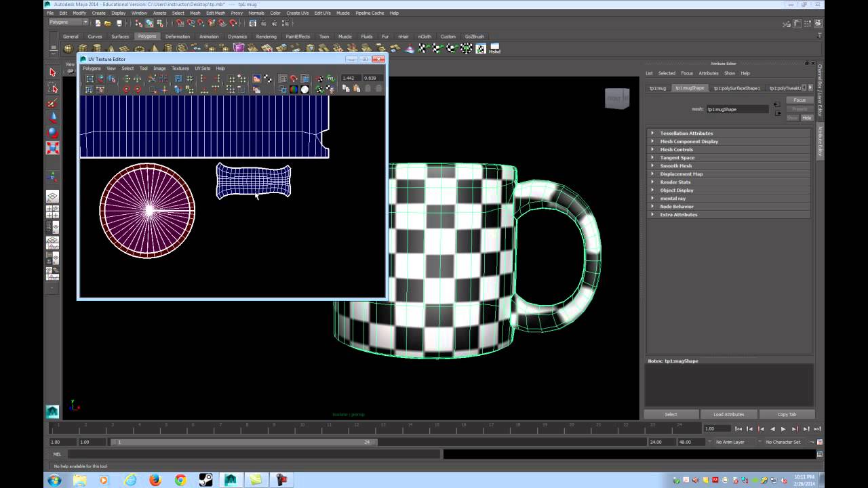Expand Render Stats section
The height and width of the screenshot is (488, 868).
click(x=729, y=182)
